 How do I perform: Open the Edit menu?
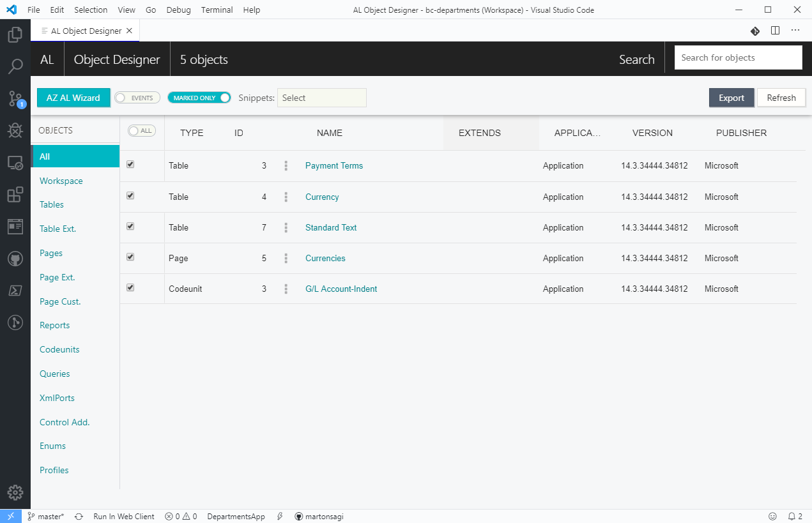coord(57,10)
